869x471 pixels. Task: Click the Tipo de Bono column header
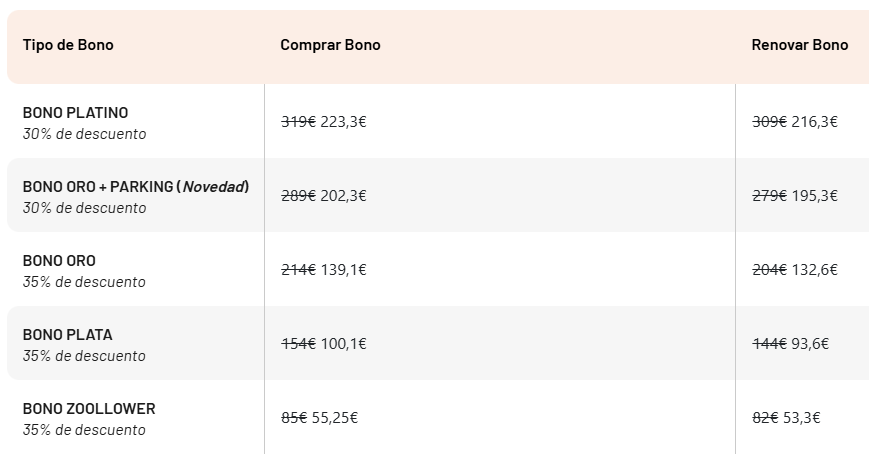(68, 45)
